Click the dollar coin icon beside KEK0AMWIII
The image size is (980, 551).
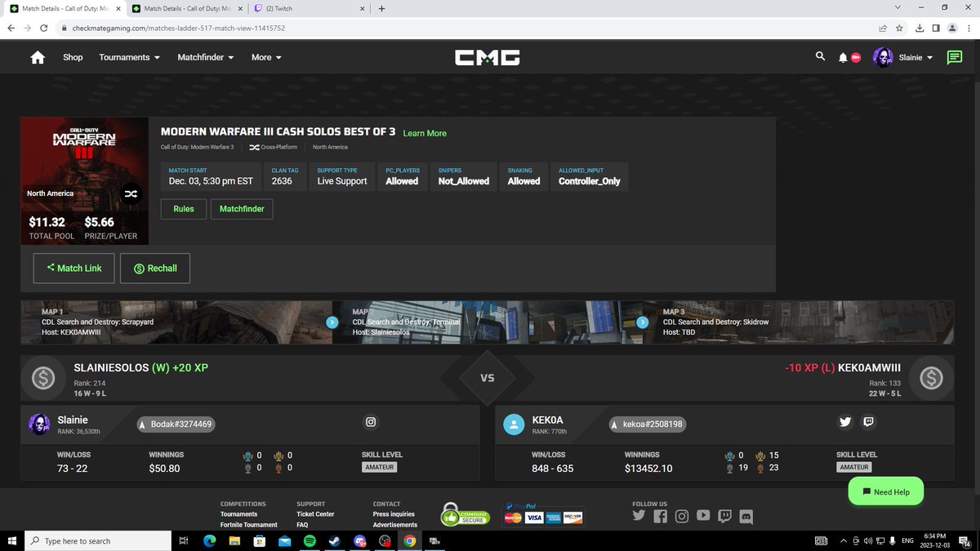(x=931, y=378)
